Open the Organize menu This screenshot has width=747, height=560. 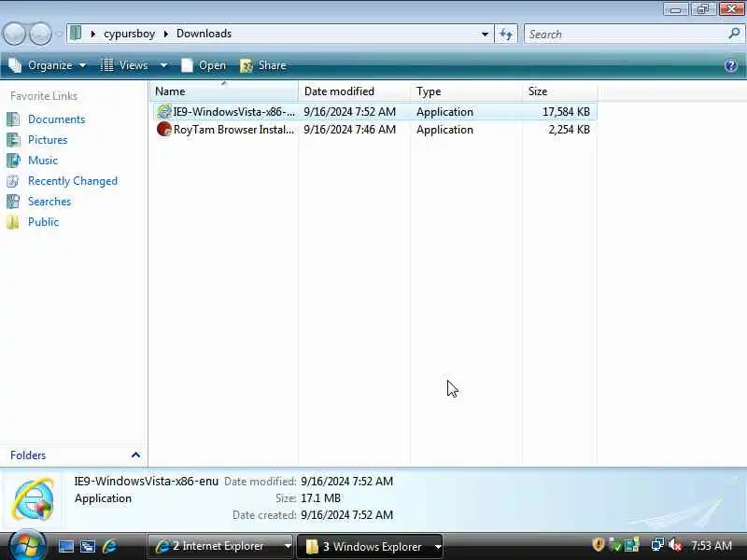pos(48,65)
